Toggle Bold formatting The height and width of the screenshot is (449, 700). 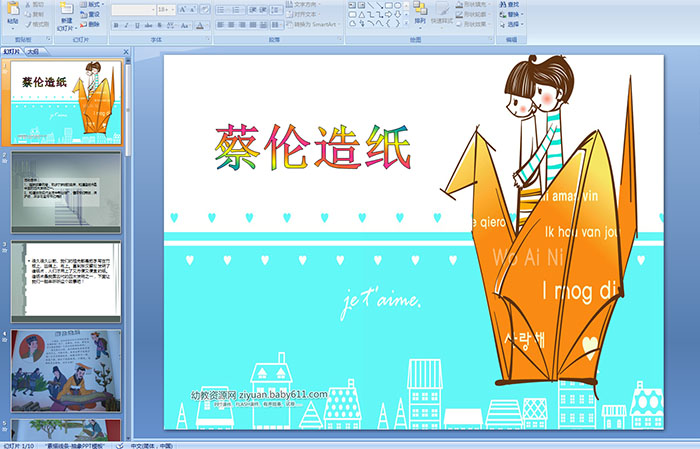point(116,25)
